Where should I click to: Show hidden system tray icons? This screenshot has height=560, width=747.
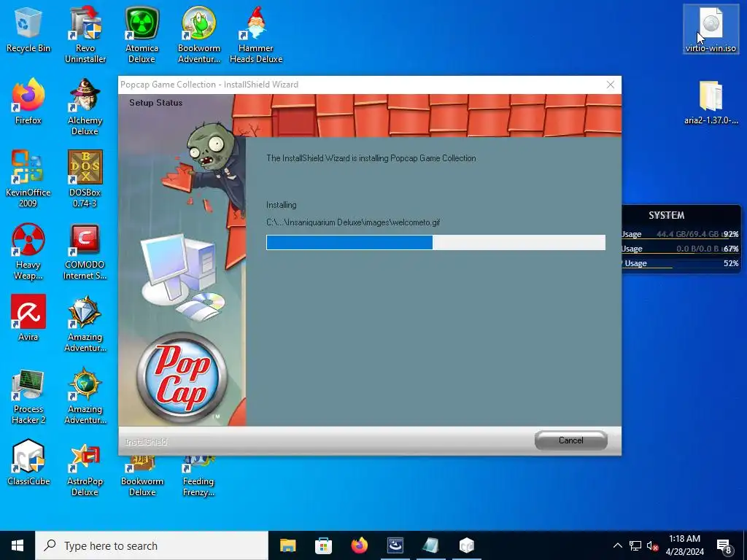tap(617, 545)
